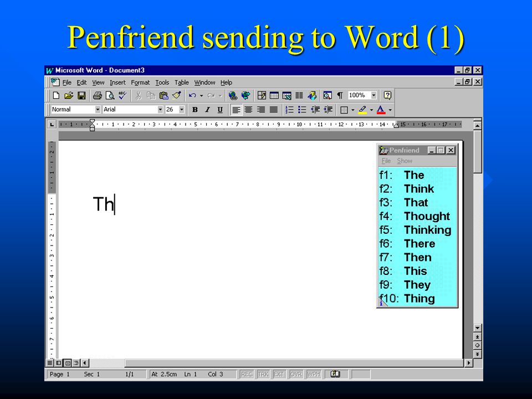Expand the redo history arrow
Screen dimensions: 532x399
tap(220, 96)
